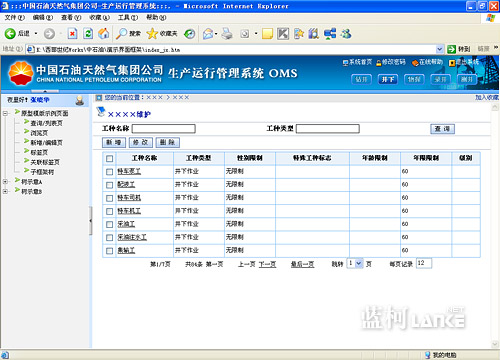Expand the 例示意A tree node
Image resolution: width=500 pixels, height=360 pixels.
tap(5, 182)
